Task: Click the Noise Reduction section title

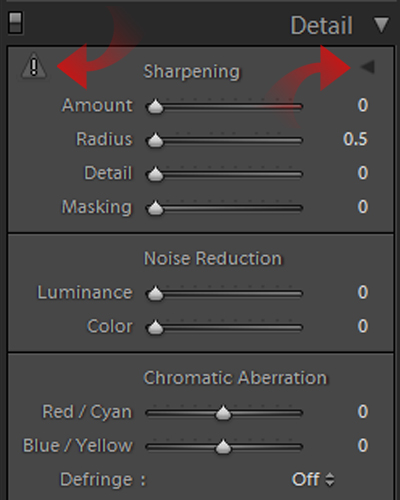Action: 213,258
